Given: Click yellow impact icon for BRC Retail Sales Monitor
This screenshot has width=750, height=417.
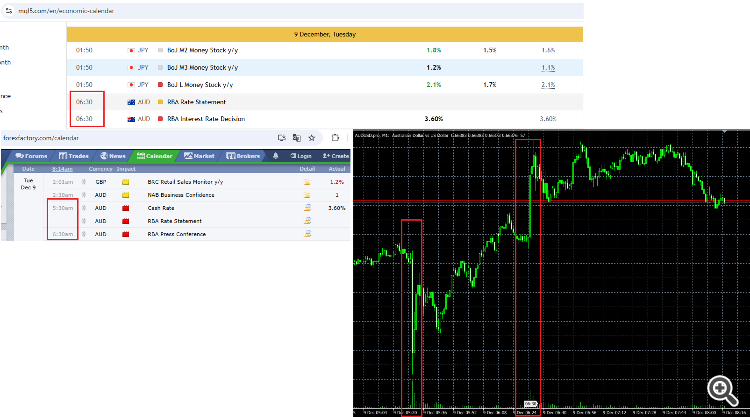Looking at the screenshot, I should pyautogui.click(x=125, y=182).
